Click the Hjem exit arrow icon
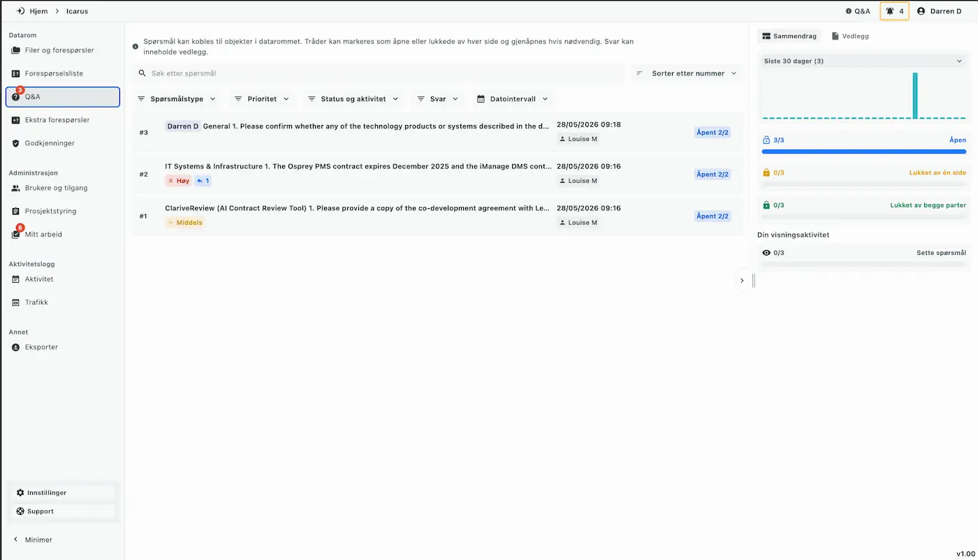This screenshot has width=978, height=560. point(20,11)
